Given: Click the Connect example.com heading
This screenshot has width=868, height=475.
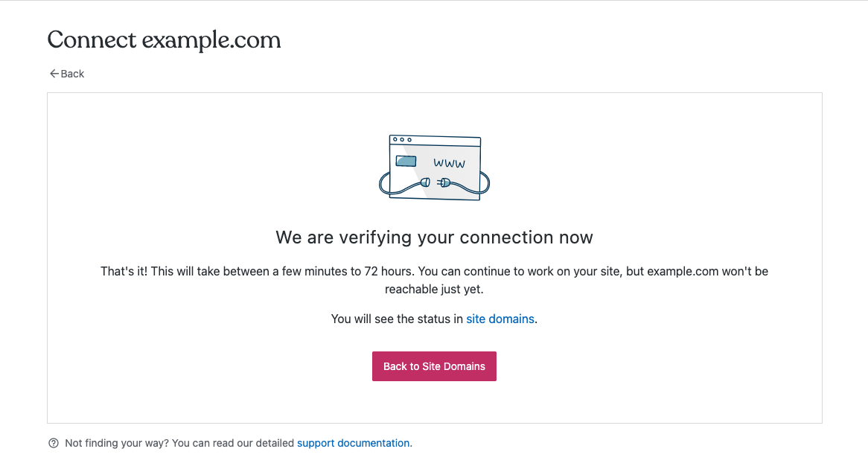Looking at the screenshot, I should pyautogui.click(x=164, y=39).
